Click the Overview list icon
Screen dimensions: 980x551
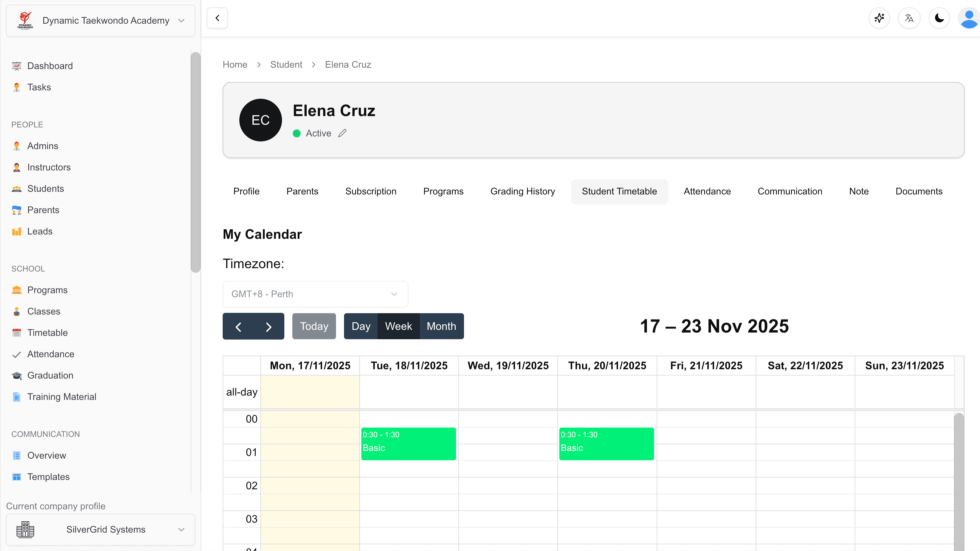(16, 456)
